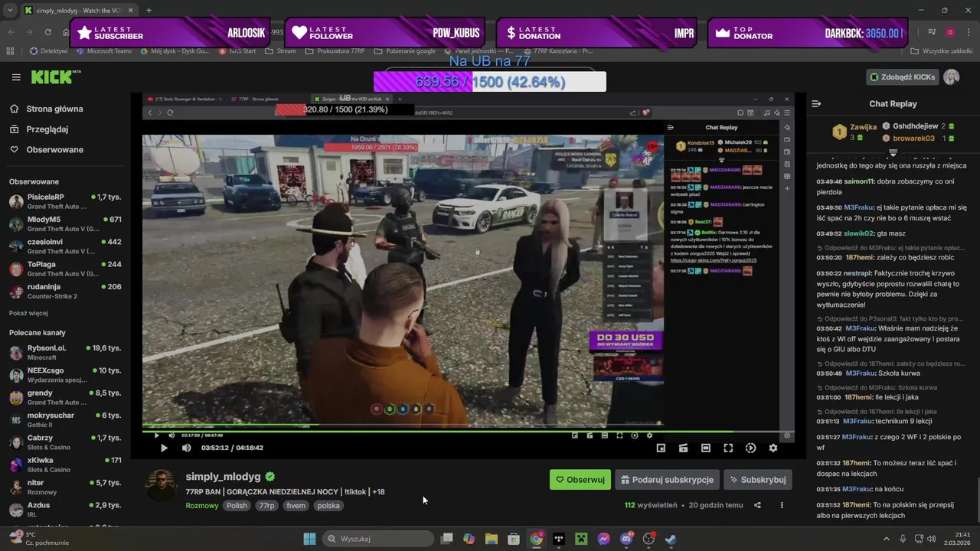Click the taskbar Wyszukaj search box
Image resolution: width=980 pixels, height=551 pixels.
(378, 539)
